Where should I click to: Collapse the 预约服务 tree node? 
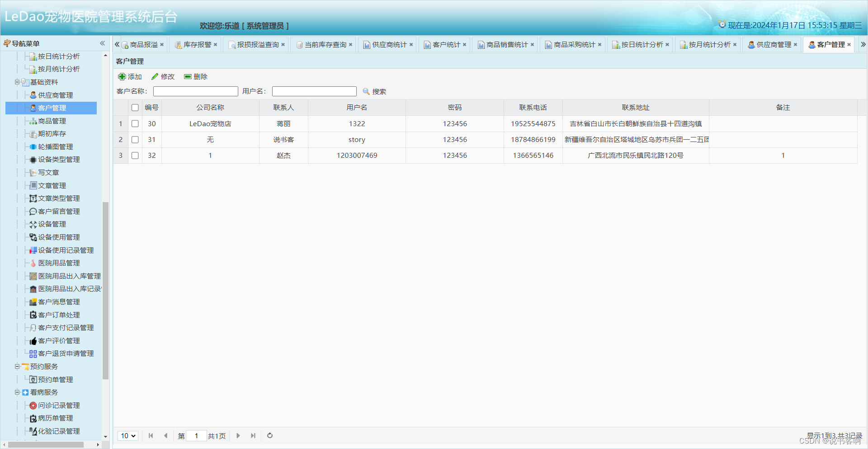click(x=16, y=366)
